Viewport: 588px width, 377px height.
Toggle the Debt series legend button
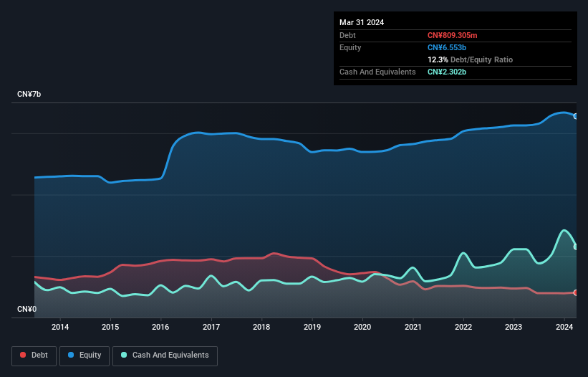tap(34, 355)
